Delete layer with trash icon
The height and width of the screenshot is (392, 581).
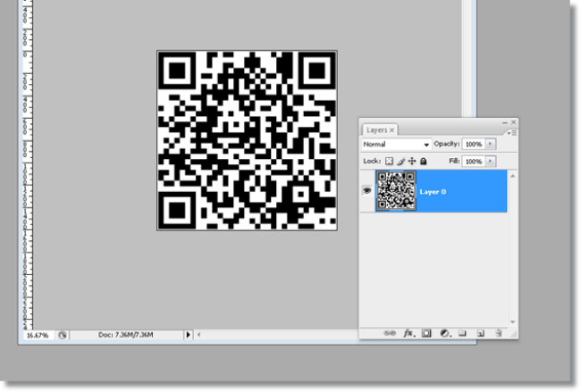(499, 333)
